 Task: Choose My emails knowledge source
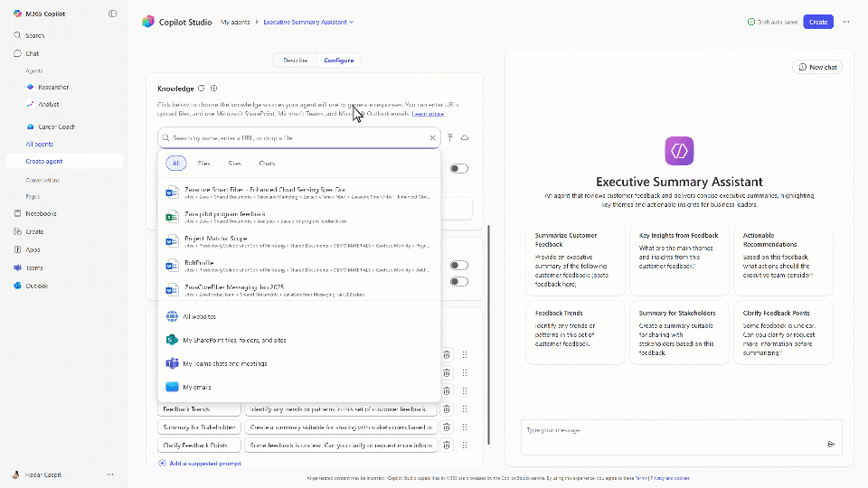299,387
